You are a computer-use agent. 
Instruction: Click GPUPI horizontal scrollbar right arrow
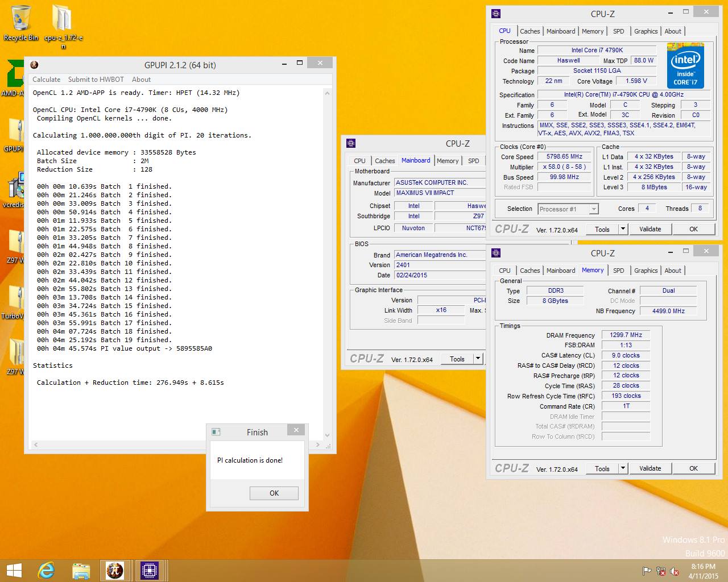tap(318, 444)
